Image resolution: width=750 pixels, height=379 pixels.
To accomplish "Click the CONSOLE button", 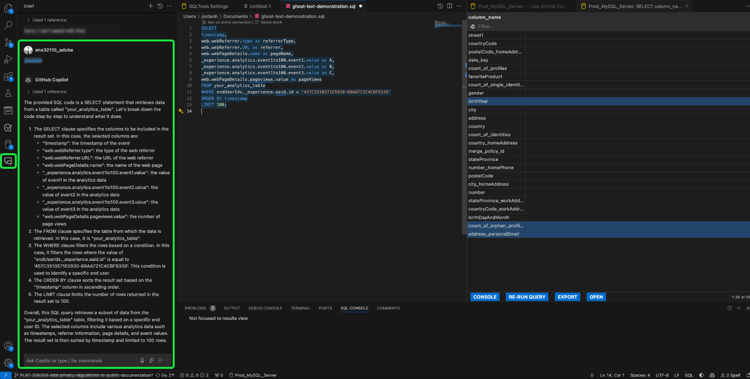I will click(485, 297).
